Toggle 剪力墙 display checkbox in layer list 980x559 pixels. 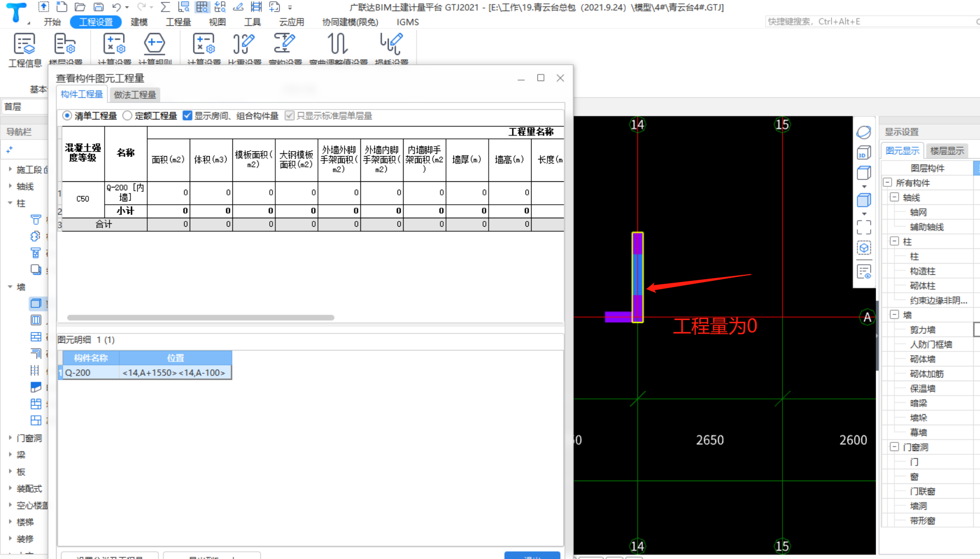coord(977,330)
